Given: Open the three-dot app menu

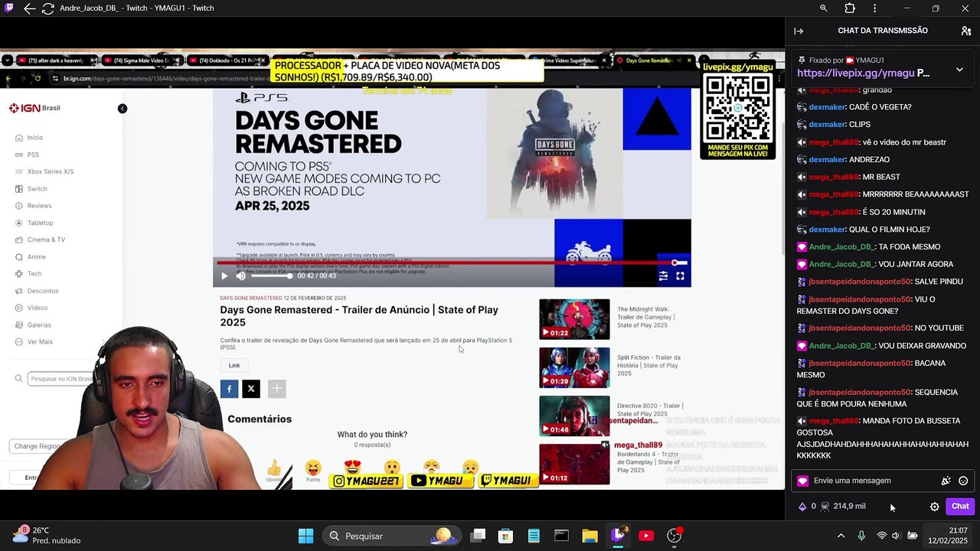Looking at the screenshot, I should 875,8.
